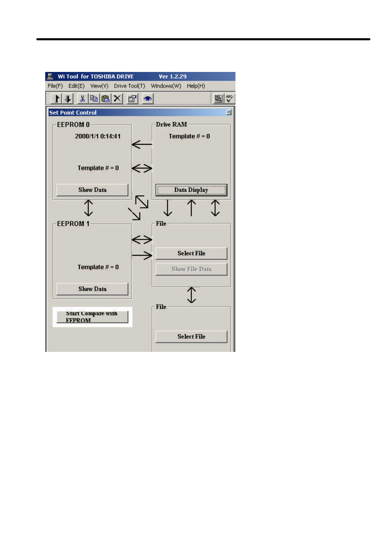Click vertical double arrow between Drive RAM and File
Screen dimensions: 392x555
[215, 208]
